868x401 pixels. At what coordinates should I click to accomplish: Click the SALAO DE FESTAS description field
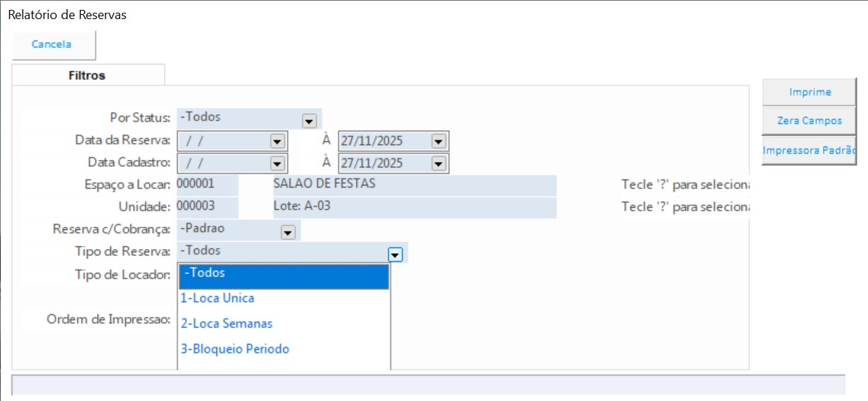414,185
